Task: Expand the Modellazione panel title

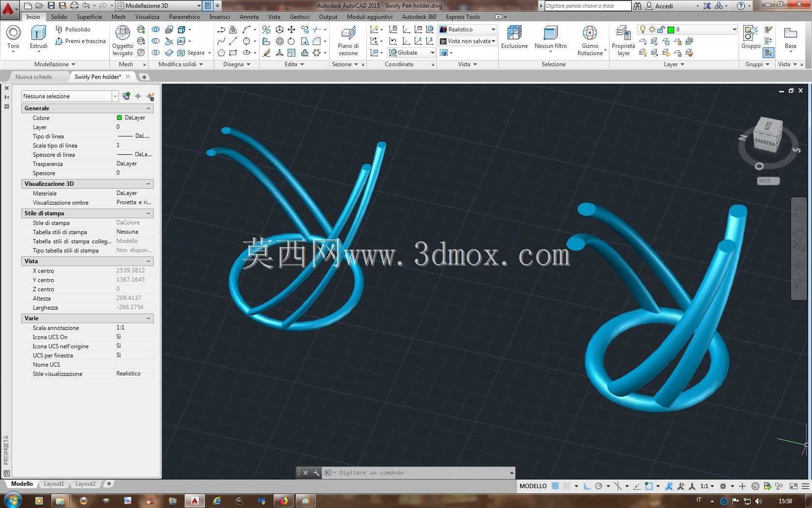Action: pos(55,64)
